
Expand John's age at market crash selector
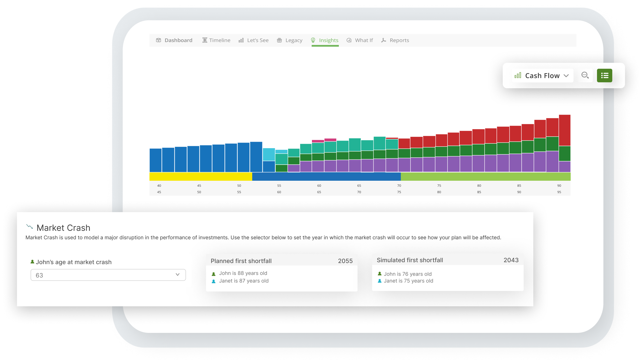click(x=108, y=275)
